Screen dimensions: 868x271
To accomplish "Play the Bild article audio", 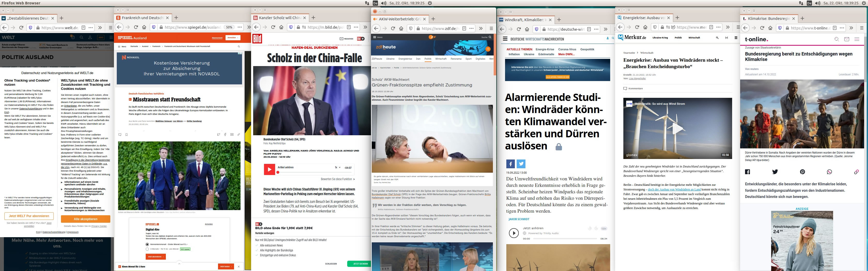I will [x=269, y=169].
